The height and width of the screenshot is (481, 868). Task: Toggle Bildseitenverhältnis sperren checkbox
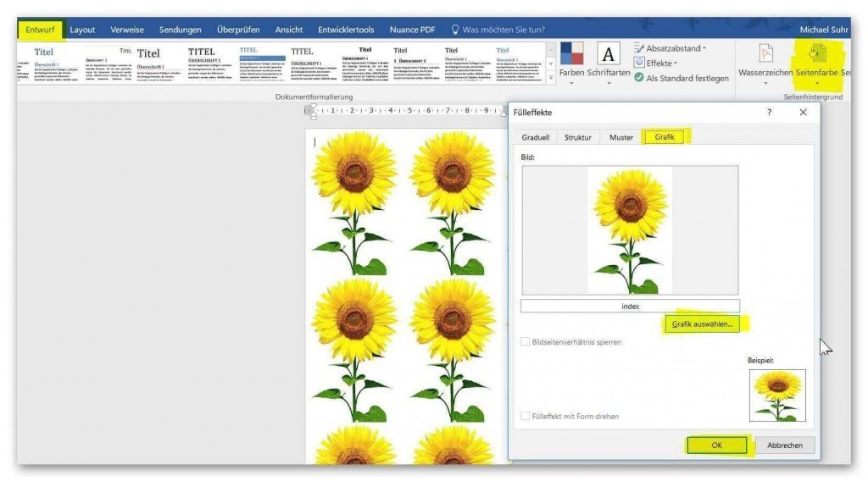[526, 341]
